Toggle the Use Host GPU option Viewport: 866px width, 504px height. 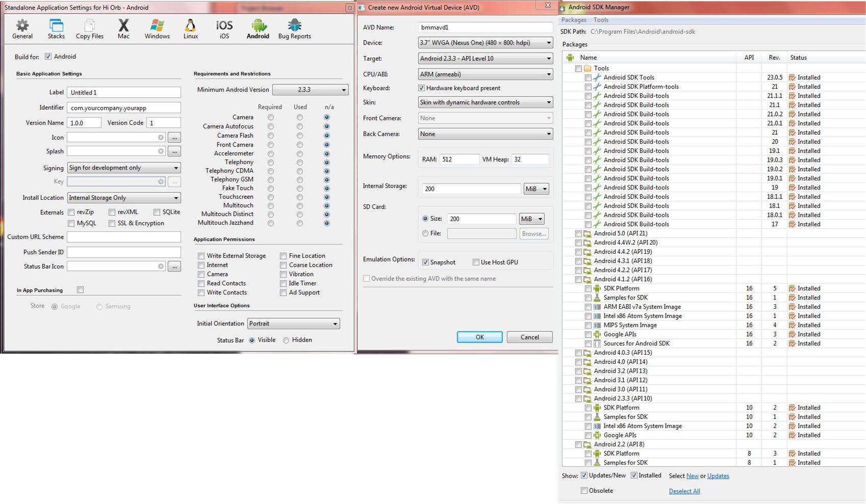tap(476, 262)
